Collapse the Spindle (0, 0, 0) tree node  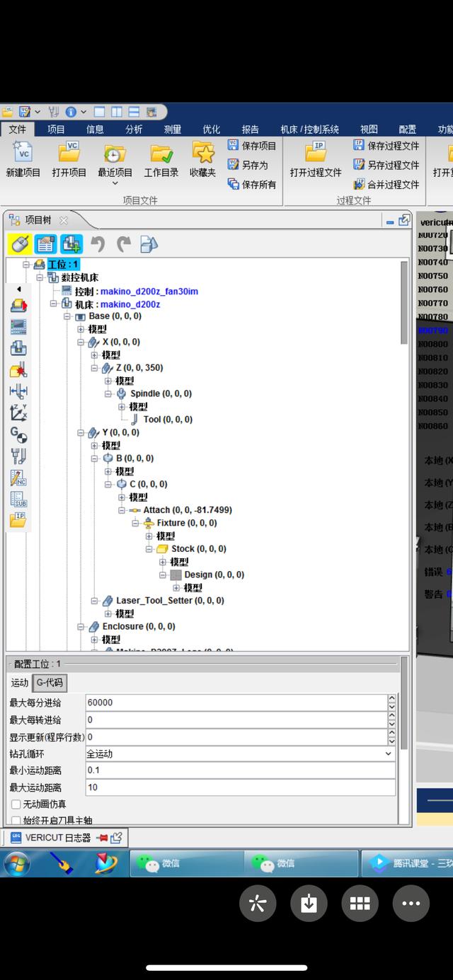(x=108, y=393)
